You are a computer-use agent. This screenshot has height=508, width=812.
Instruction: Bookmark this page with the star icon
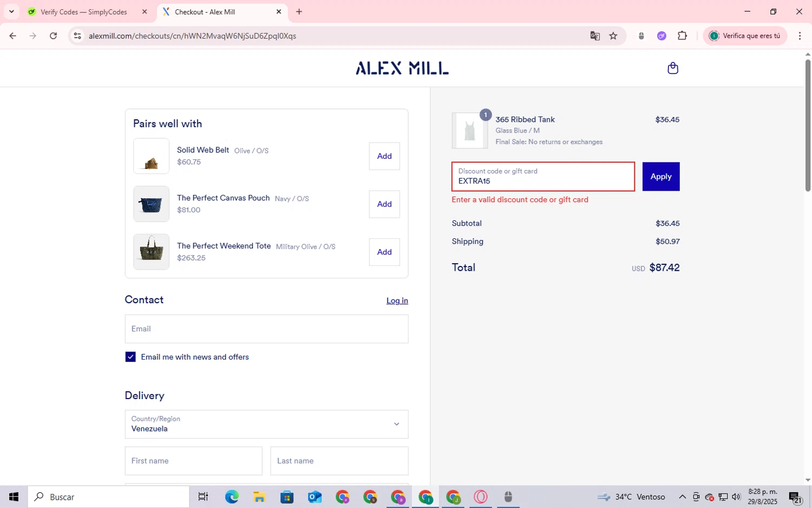coord(613,36)
